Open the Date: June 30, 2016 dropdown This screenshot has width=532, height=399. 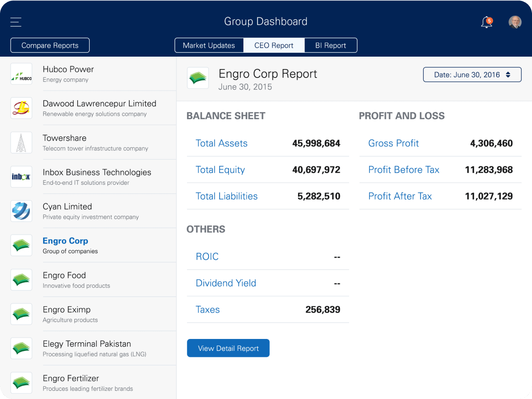pos(472,75)
